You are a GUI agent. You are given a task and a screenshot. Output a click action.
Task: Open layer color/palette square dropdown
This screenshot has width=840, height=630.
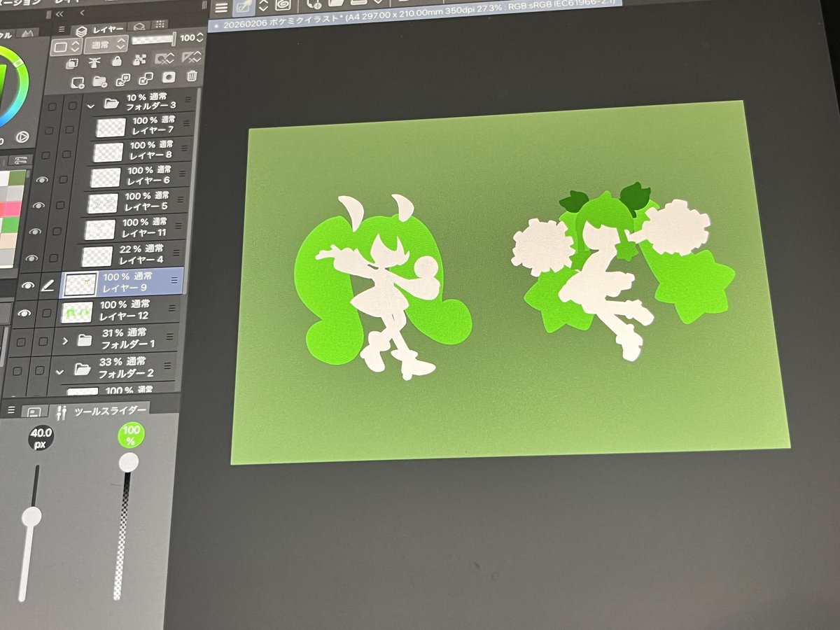click(66, 47)
